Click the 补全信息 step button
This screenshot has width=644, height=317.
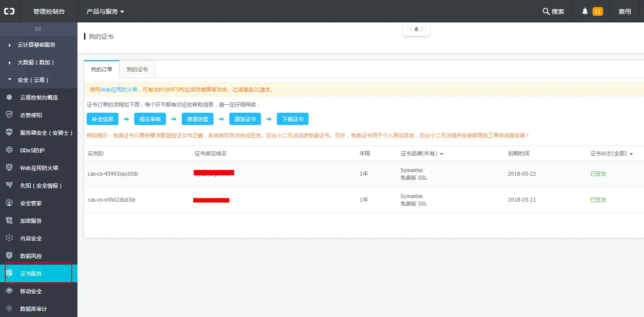103,119
